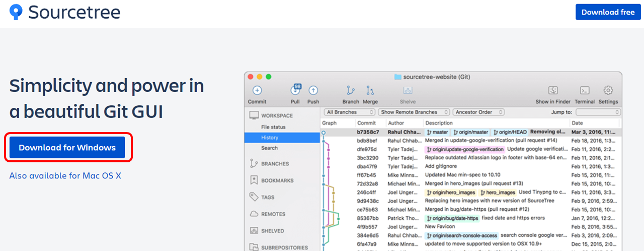Select commit row 4f9b557
Screen dimensions: 644x251
(x=471, y=227)
